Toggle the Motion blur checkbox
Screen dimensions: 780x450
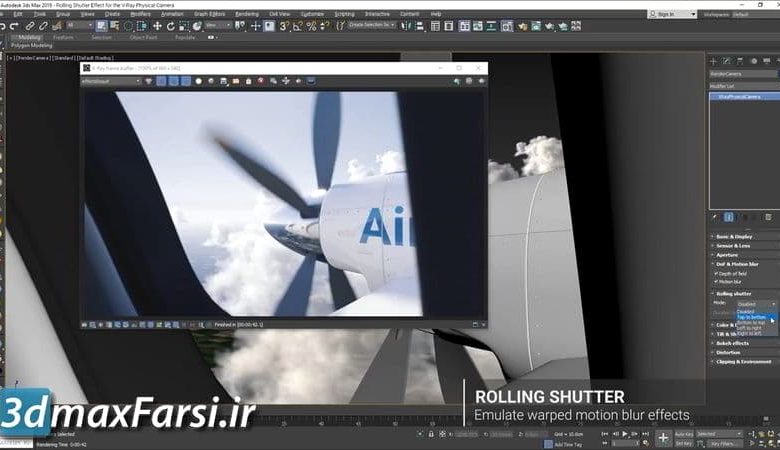[716, 282]
